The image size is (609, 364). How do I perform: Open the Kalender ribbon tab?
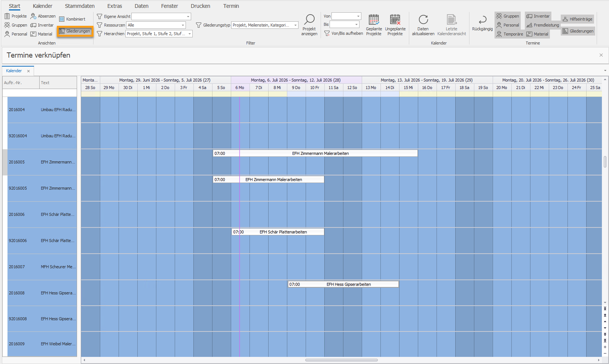pyautogui.click(x=43, y=6)
